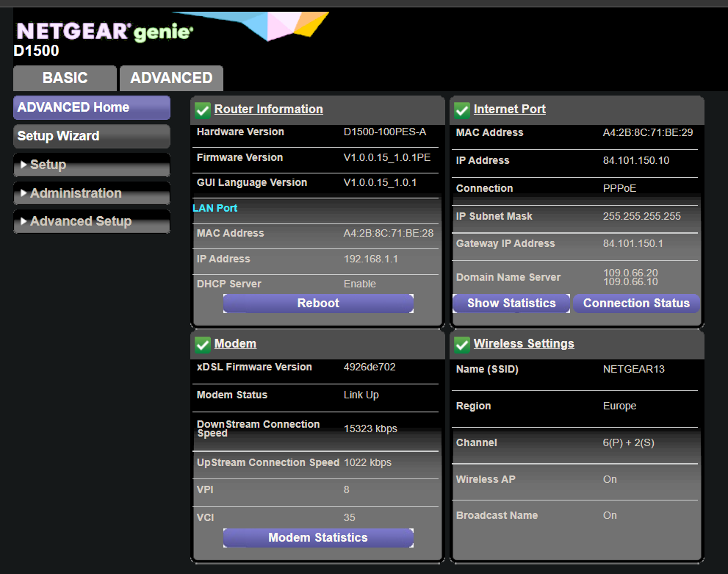The width and height of the screenshot is (728, 574).
Task: Click the green checkmark icon beside Wireless Settings
Action: coord(462,345)
